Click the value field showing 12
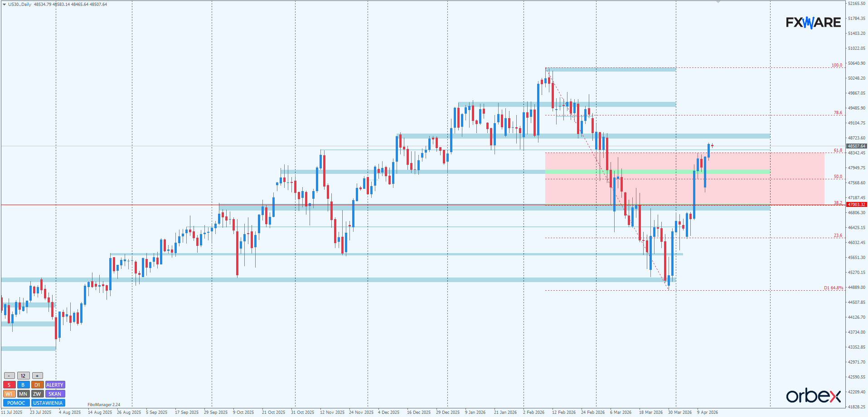 point(23,376)
